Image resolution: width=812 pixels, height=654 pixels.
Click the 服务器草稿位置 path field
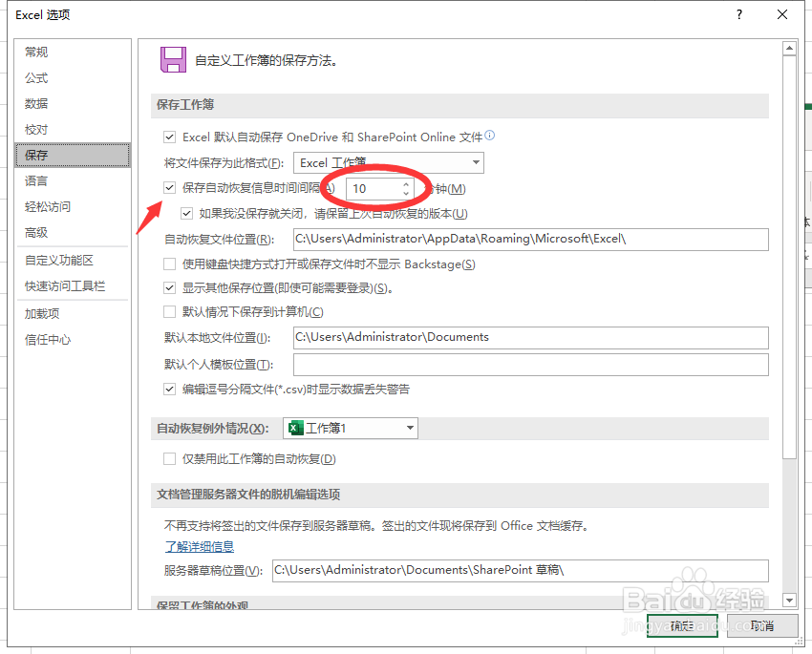pyautogui.click(x=521, y=570)
